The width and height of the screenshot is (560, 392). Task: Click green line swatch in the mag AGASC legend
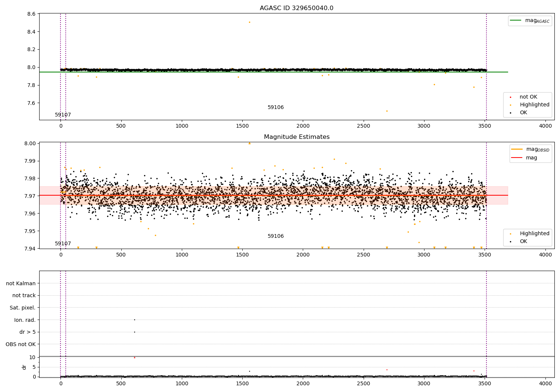(516, 21)
